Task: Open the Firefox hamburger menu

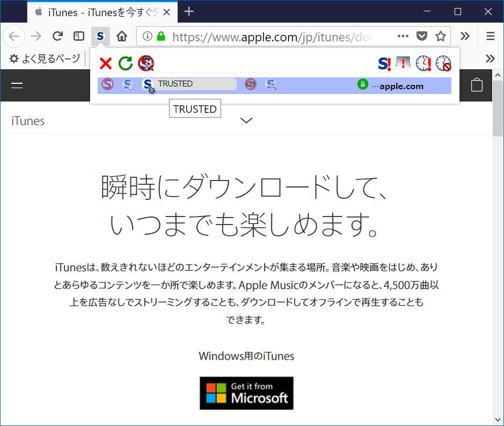Action: pyautogui.click(x=491, y=36)
